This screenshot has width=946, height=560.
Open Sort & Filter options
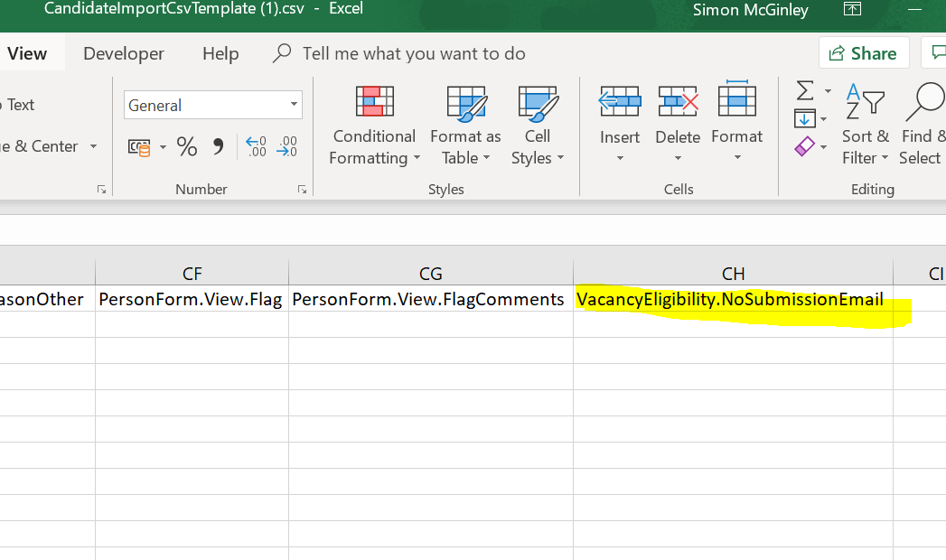[x=865, y=126]
